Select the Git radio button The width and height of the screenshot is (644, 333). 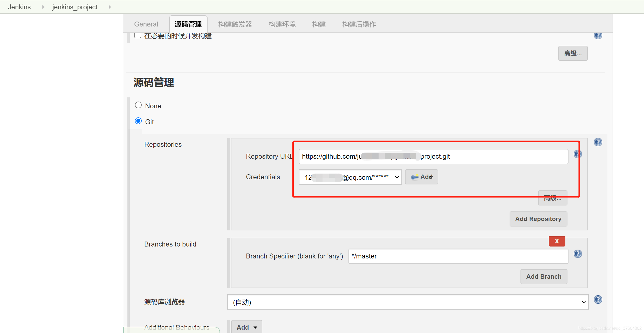pos(138,121)
